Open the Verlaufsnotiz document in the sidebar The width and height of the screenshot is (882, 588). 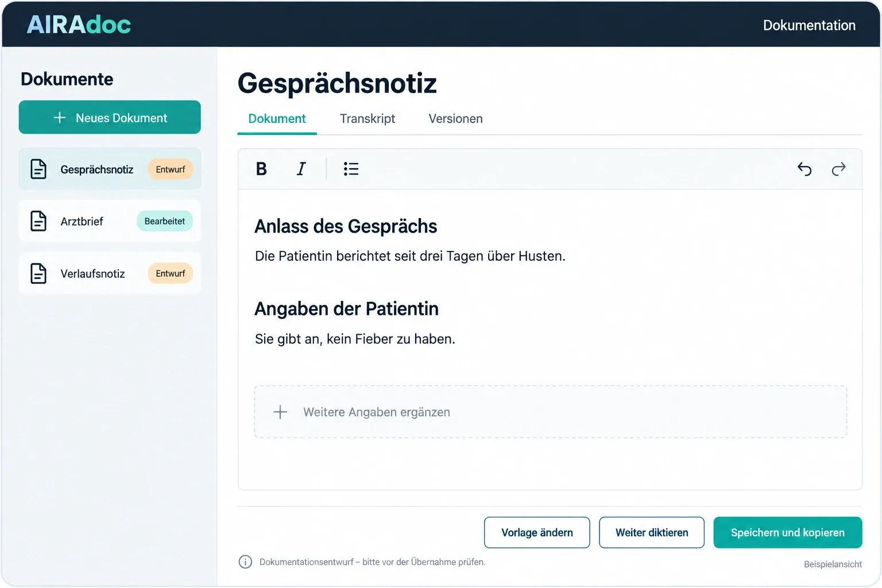coord(110,273)
